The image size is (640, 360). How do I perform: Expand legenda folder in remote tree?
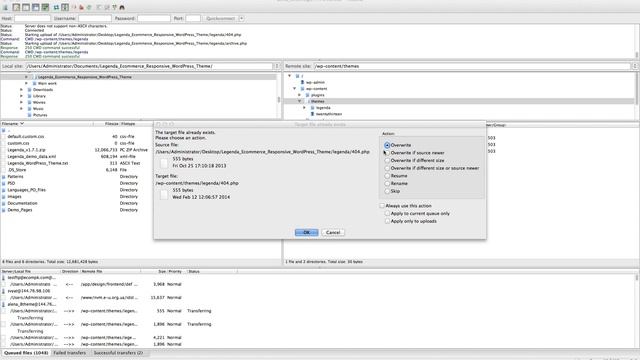click(x=304, y=108)
